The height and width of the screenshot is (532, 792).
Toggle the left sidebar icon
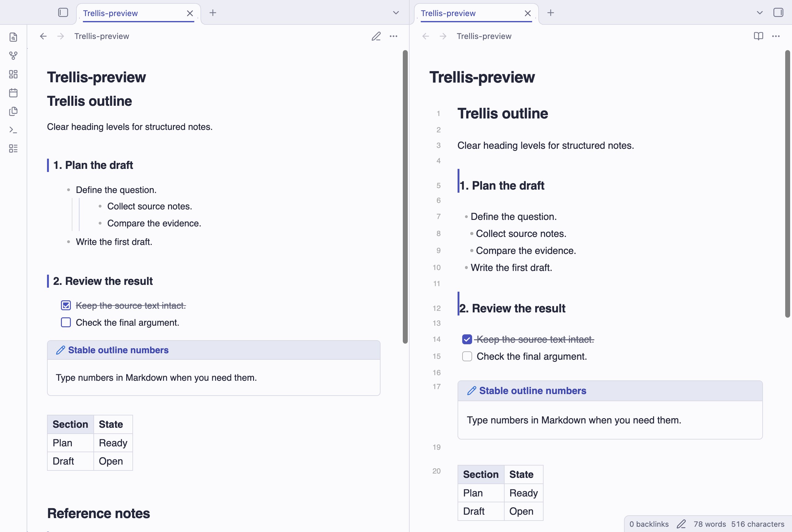(x=63, y=13)
